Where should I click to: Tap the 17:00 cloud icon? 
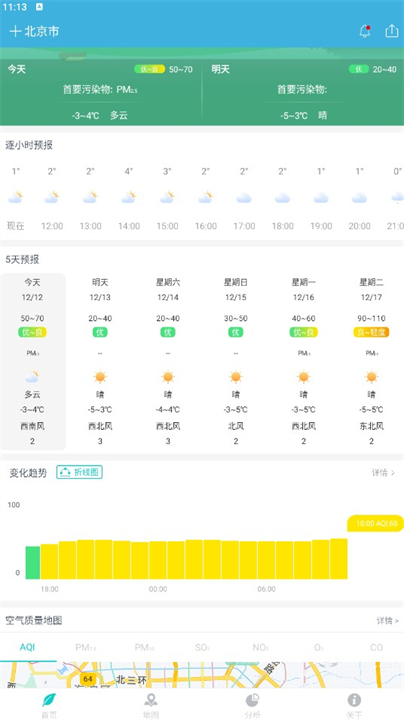[x=244, y=198]
